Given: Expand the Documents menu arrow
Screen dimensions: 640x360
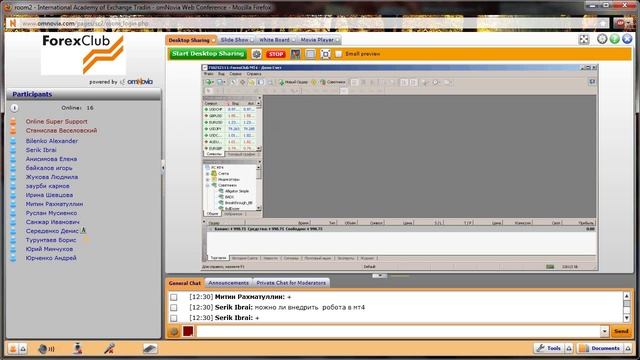Looking at the screenshot, I should tap(628, 348).
